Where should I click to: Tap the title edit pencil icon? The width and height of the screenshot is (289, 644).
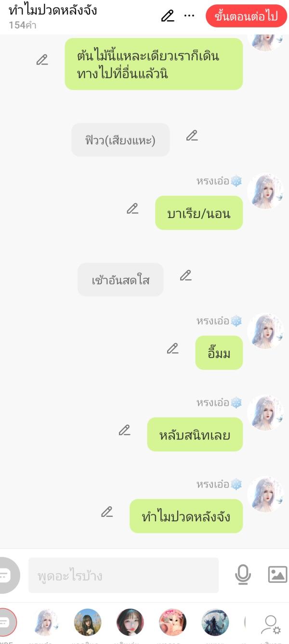point(168,16)
